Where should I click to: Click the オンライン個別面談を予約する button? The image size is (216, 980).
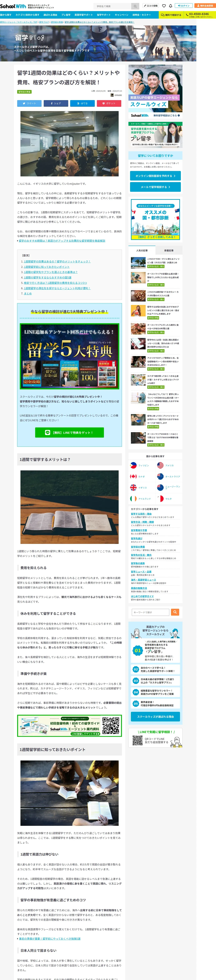pyautogui.click(x=155, y=176)
